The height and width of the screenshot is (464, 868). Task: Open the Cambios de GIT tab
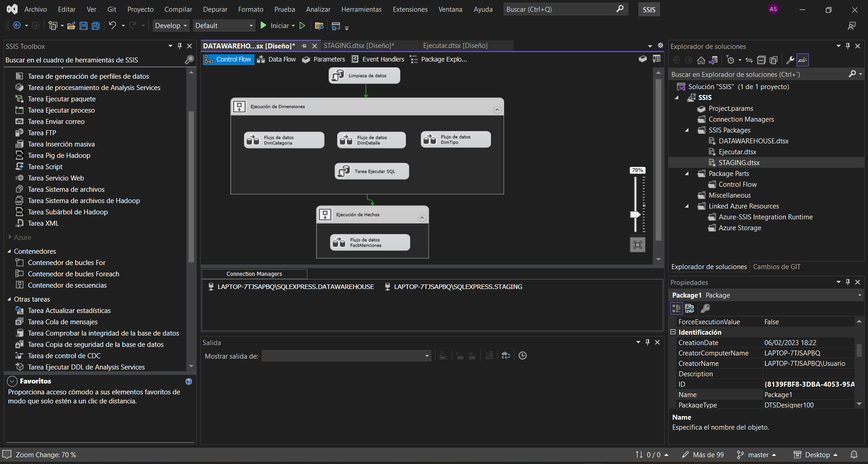point(776,267)
